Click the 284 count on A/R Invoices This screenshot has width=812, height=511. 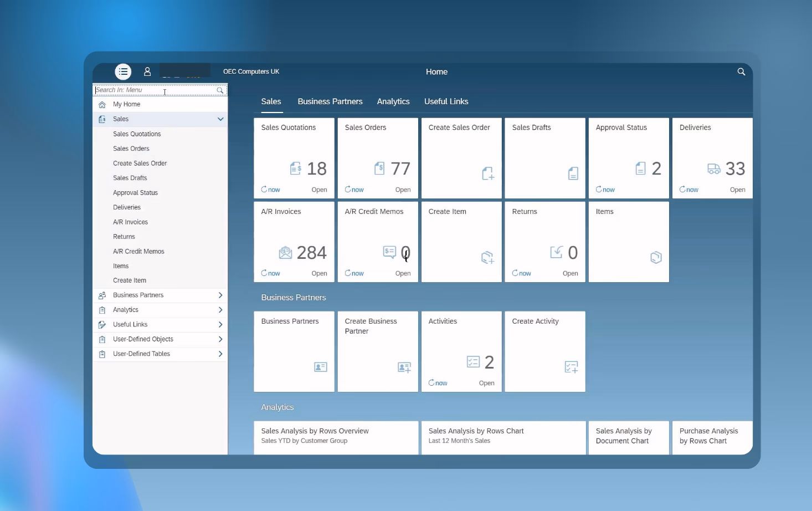click(312, 253)
